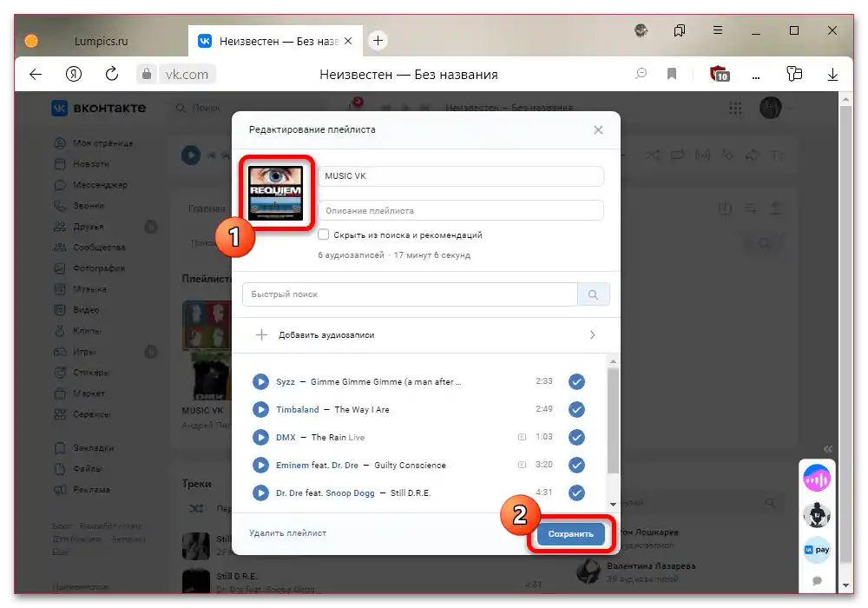The width and height of the screenshot is (868, 608).
Task: Open the ad blocker shield with 10 badge
Action: point(720,74)
